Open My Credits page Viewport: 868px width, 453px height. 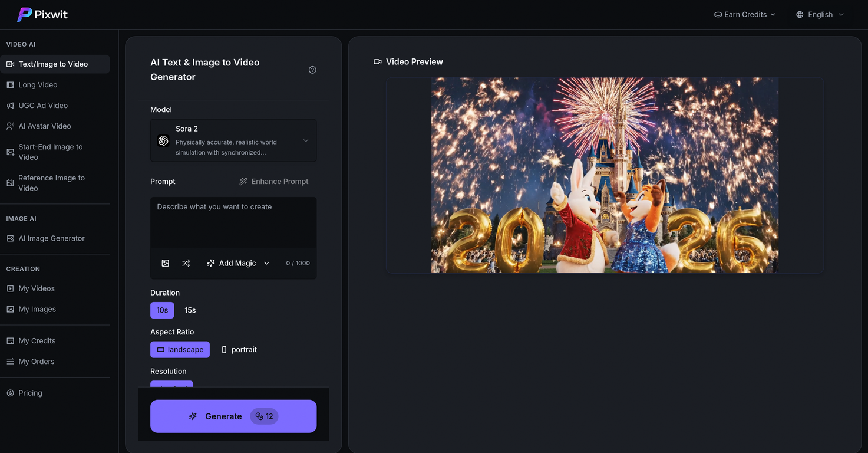pos(55,341)
